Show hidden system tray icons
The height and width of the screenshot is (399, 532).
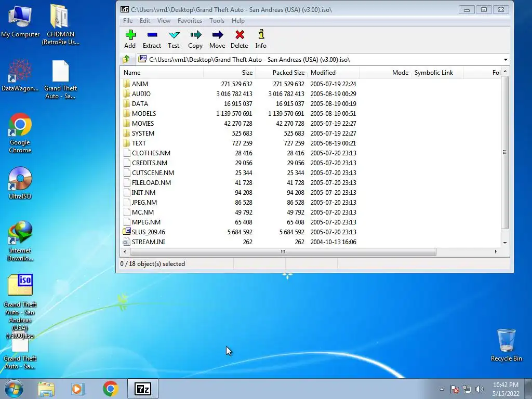point(442,390)
